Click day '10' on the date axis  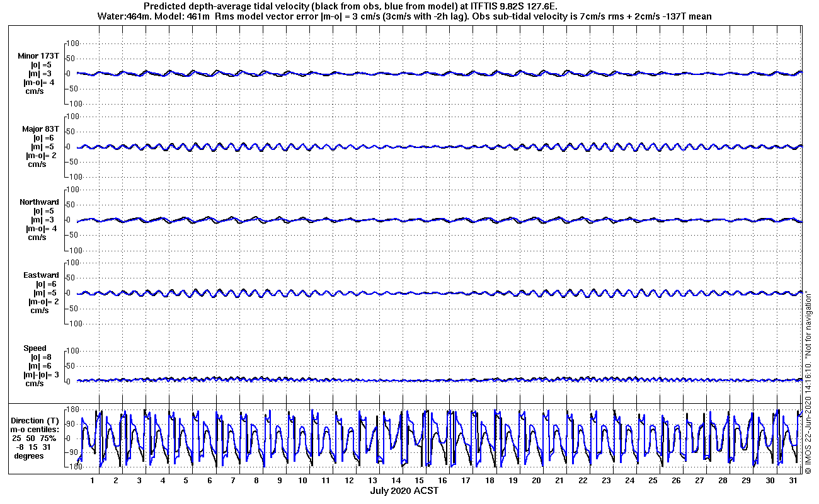pos(302,481)
